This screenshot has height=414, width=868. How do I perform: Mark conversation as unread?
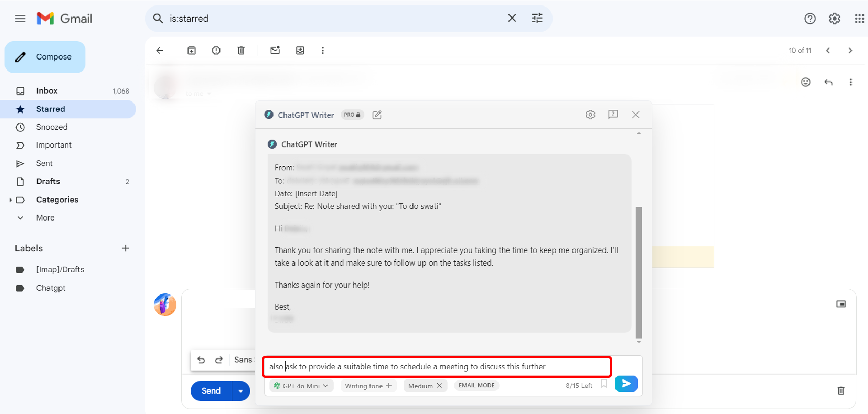tap(275, 50)
